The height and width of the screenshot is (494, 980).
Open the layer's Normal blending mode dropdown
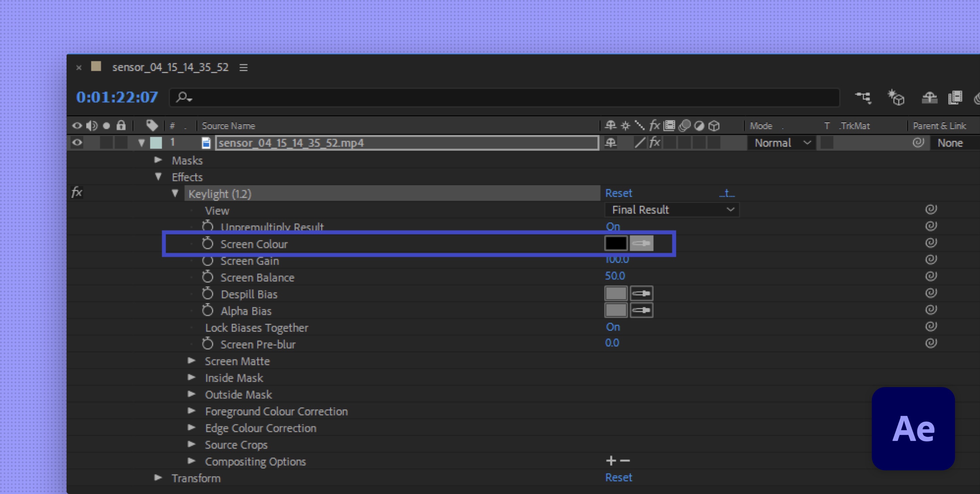click(x=782, y=143)
